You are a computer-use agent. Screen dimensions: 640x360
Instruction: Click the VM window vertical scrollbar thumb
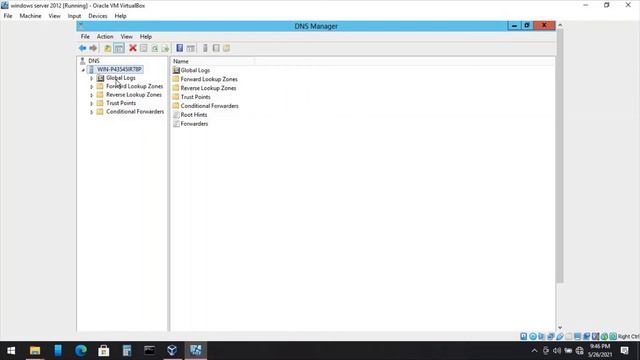pos(560,155)
